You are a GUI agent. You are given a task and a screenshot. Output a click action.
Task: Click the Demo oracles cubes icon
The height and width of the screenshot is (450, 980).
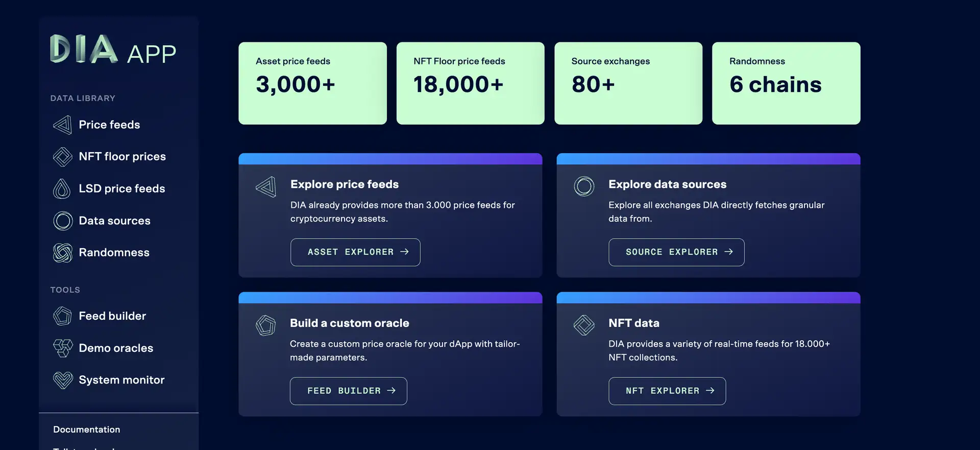63,348
